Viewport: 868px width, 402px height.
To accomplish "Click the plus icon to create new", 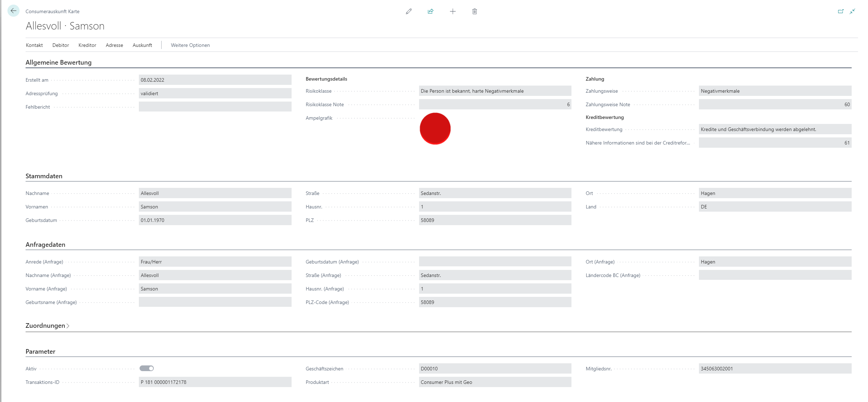I will [x=452, y=11].
